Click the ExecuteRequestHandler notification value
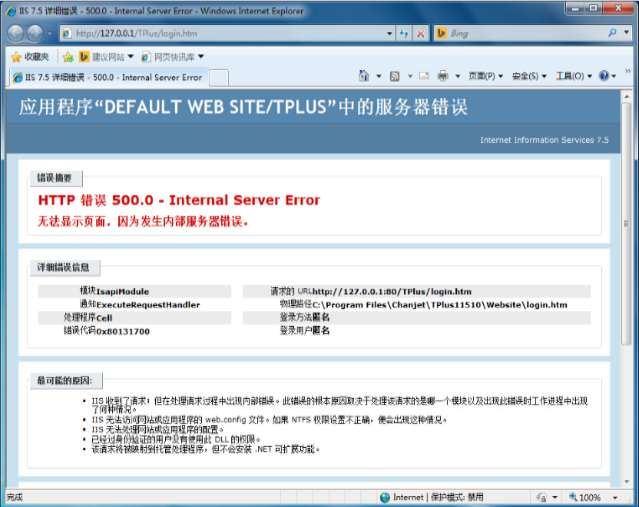Image resolution: width=639 pixels, height=507 pixels. [148, 305]
